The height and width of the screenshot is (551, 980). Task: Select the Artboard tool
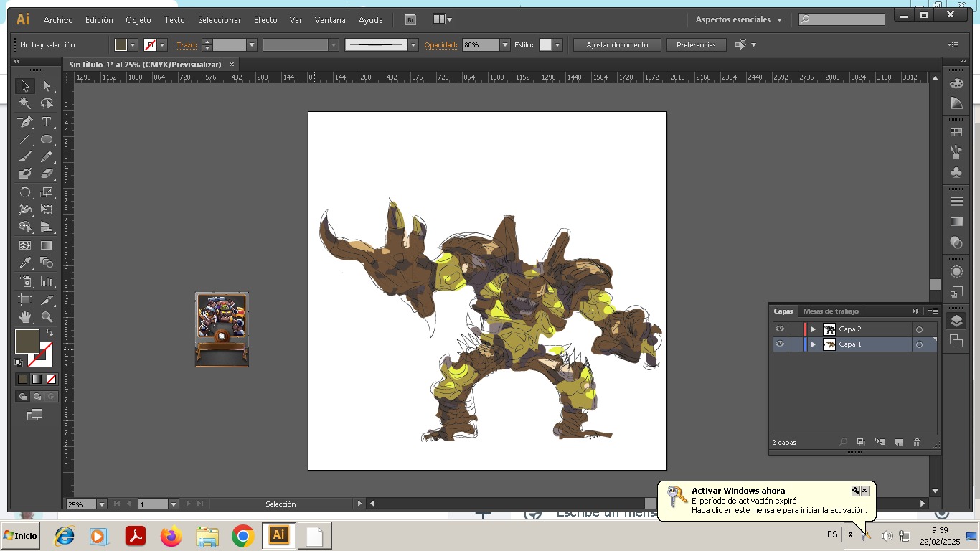pyautogui.click(x=25, y=300)
